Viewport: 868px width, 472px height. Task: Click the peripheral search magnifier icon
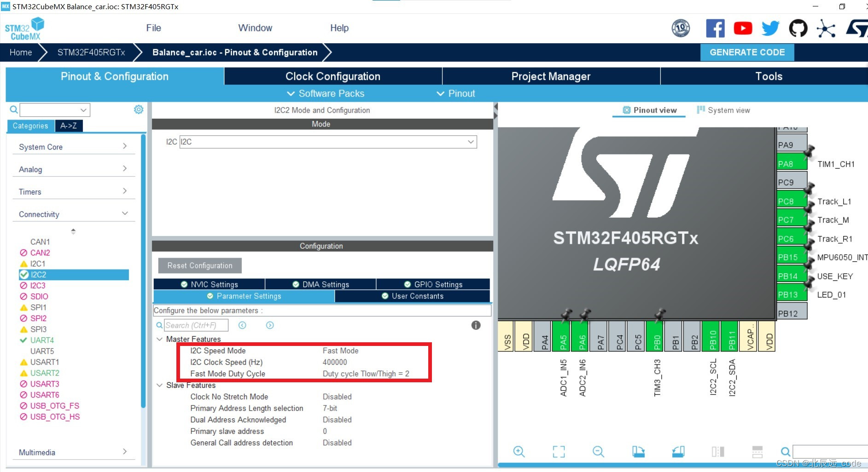[x=14, y=110]
